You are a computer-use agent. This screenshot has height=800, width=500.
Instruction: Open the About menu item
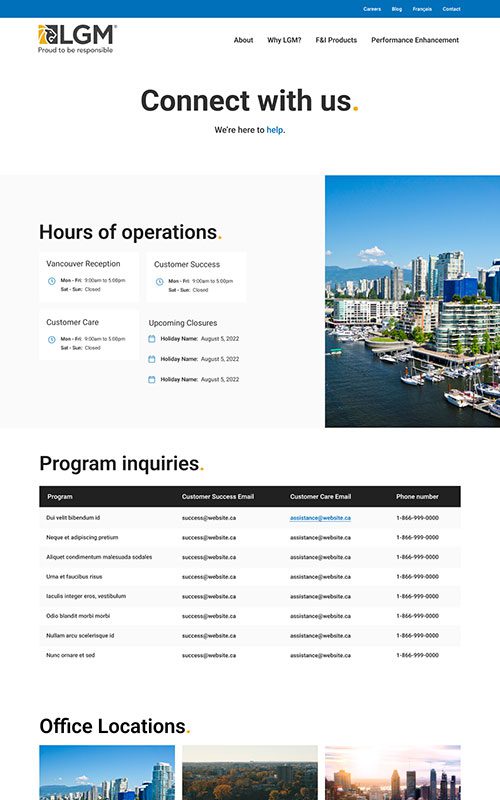coord(243,40)
